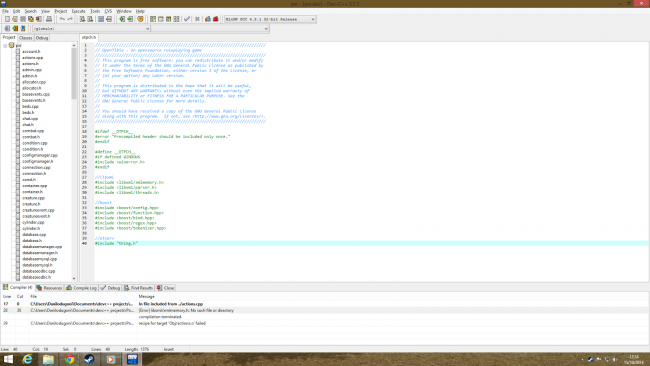Viewport: 650px width, 366px height.
Task: Start debugging with the checkmark icon
Action: [x=187, y=19]
